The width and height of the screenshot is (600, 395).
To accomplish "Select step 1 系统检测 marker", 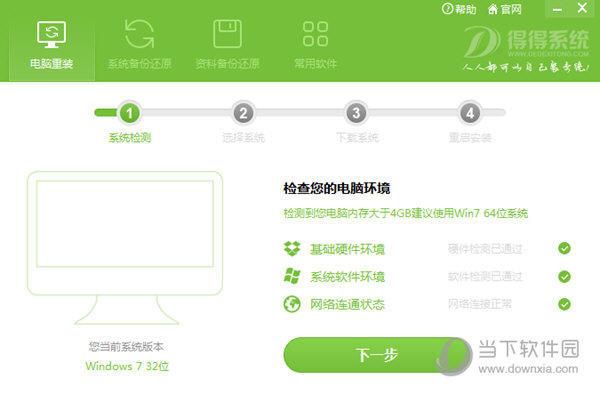I will point(129,113).
